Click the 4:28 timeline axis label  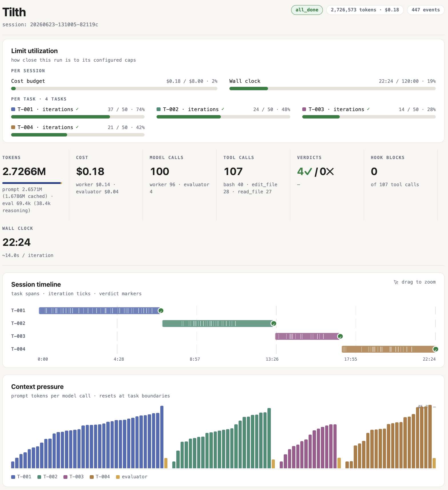pyautogui.click(x=119, y=359)
